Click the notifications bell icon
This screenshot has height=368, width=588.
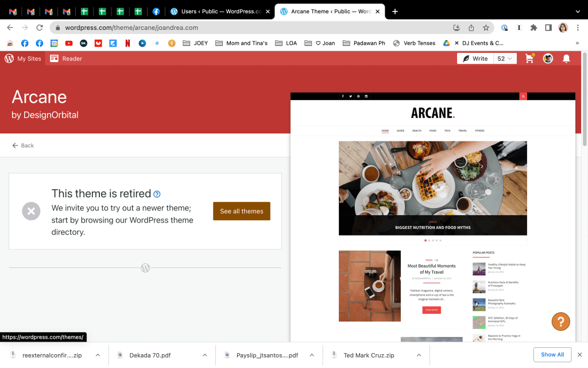click(x=566, y=59)
